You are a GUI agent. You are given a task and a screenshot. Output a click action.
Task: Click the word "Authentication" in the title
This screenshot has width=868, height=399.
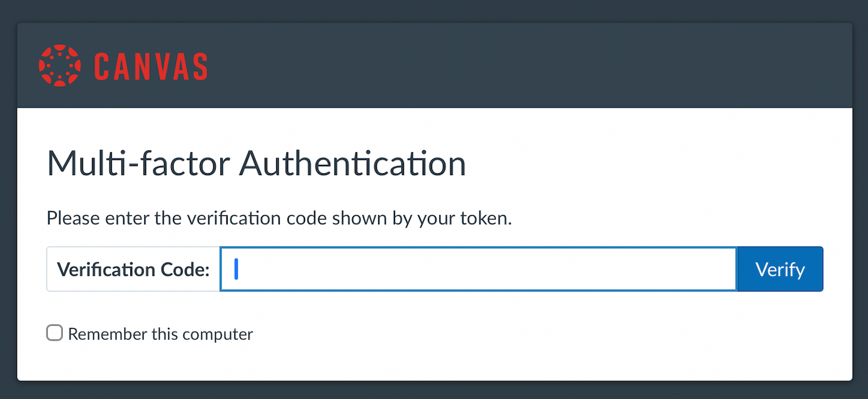click(352, 164)
